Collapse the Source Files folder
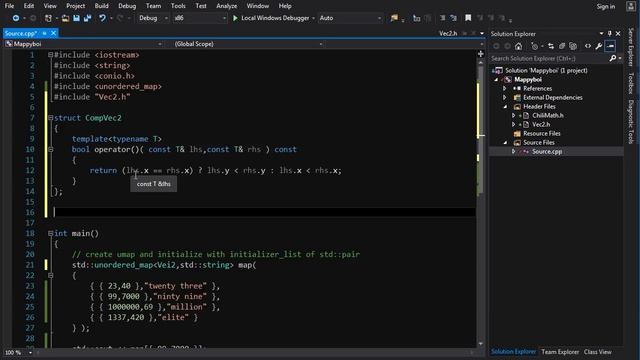The height and width of the screenshot is (360, 640). (x=505, y=142)
